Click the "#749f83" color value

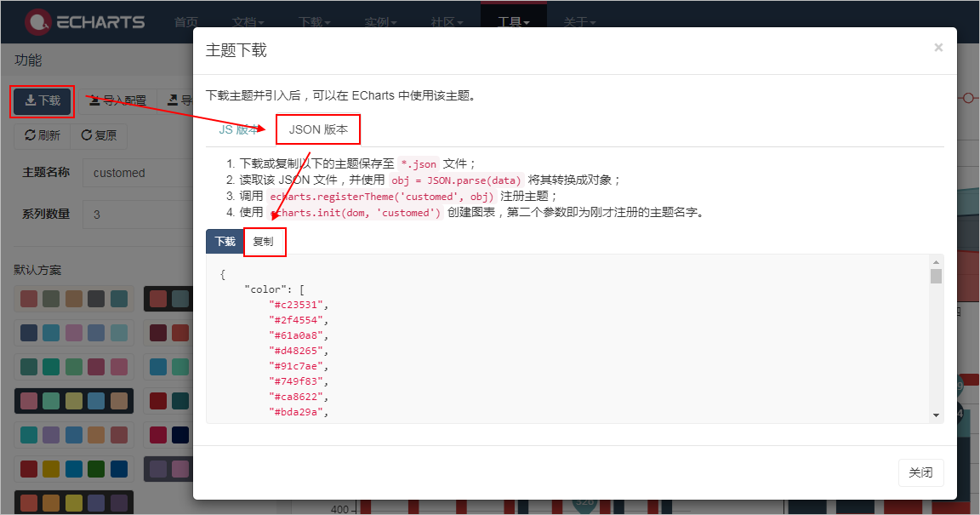(296, 381)
